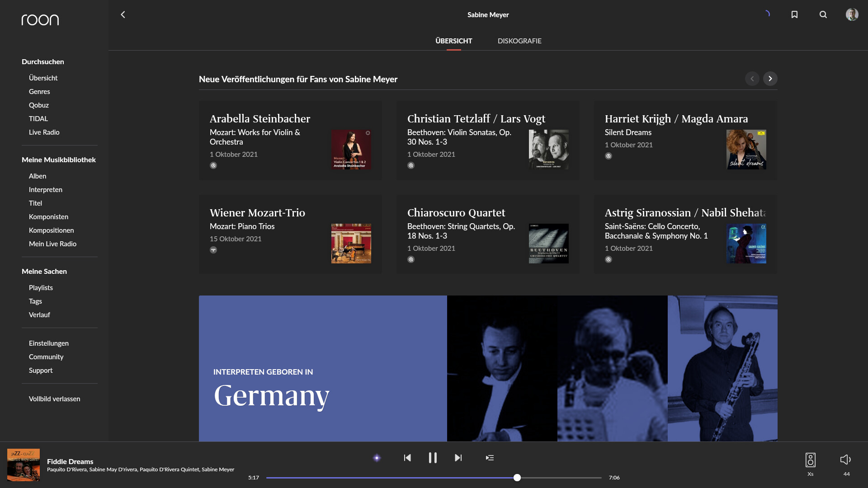Click TIDAL badge on Wiener Mozart-Trio card
This screenshot has height=488, width=868.
[x=213, y=250]
